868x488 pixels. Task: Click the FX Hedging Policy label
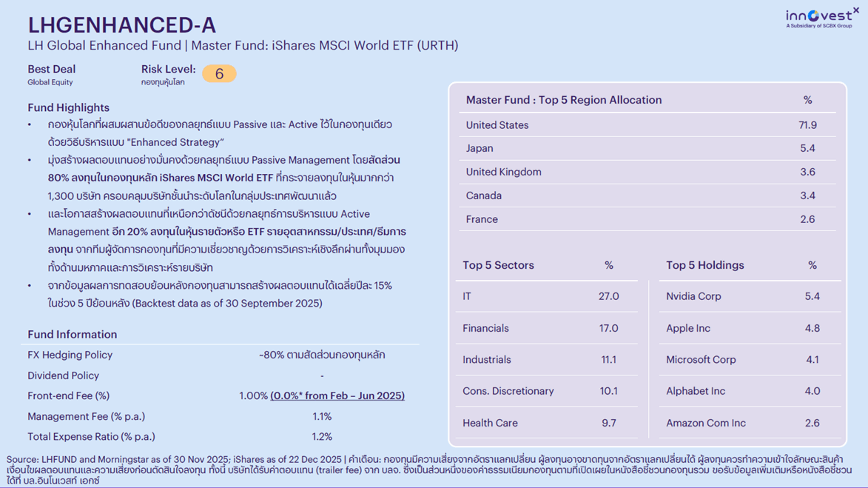70,355
